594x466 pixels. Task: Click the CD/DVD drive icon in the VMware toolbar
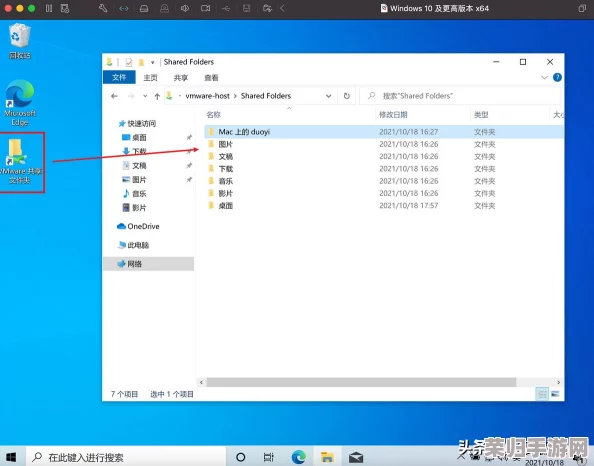click(x=164, y=8)
